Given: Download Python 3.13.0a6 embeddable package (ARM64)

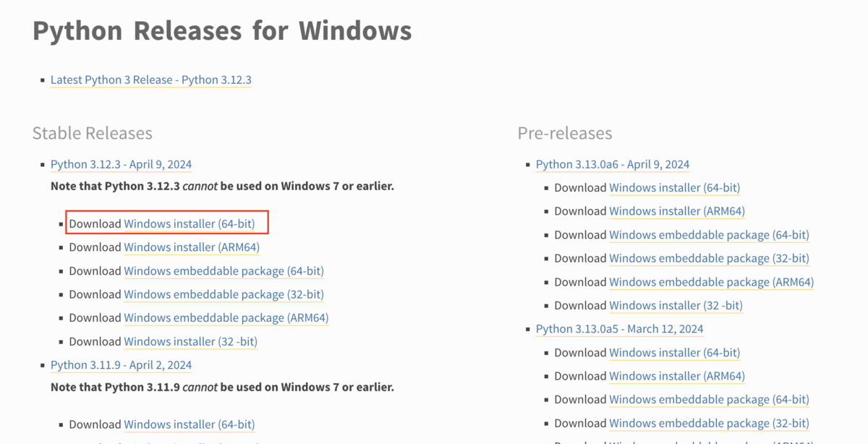Looking at the screenshot, I should (712, 282).
